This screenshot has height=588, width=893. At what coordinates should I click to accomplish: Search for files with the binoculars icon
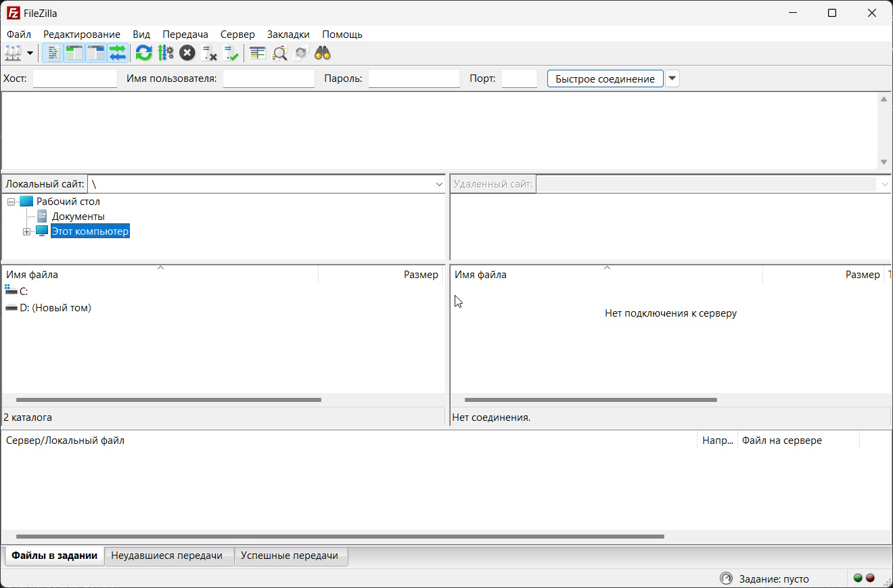pyautogui.click(x=322, y=52)
